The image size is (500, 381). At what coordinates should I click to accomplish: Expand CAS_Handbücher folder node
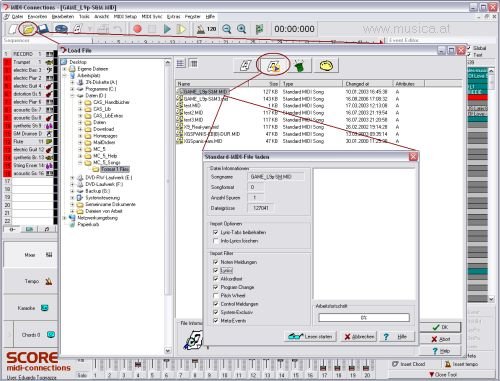pos(80,102)
